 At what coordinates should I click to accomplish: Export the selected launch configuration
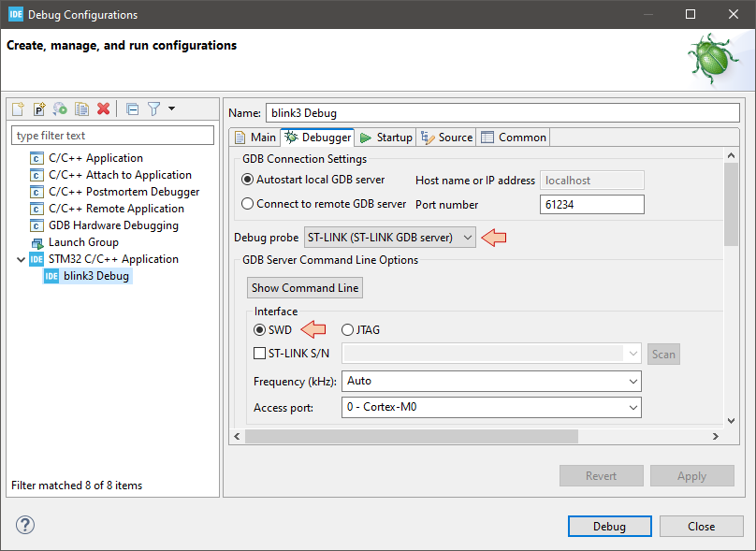60,109
